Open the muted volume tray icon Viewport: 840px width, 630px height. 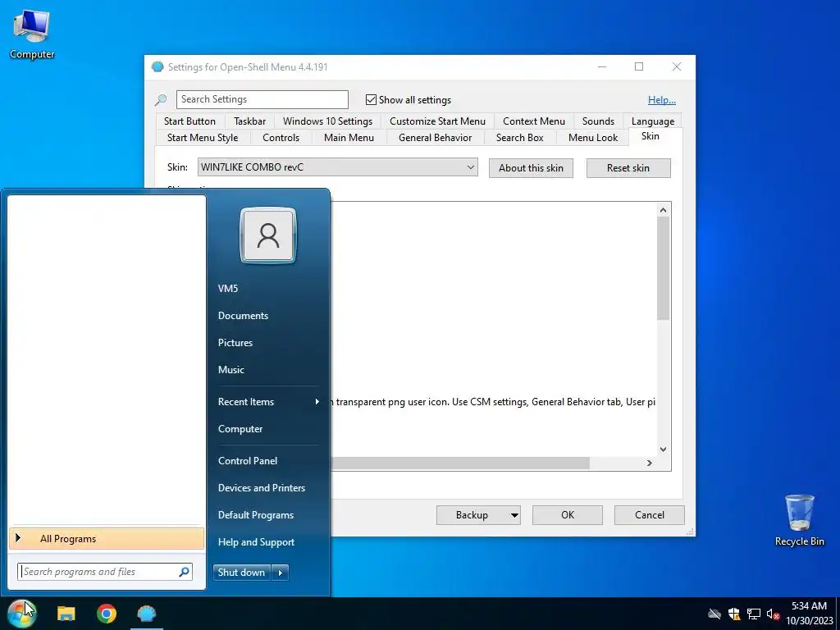tap(773, 614)
